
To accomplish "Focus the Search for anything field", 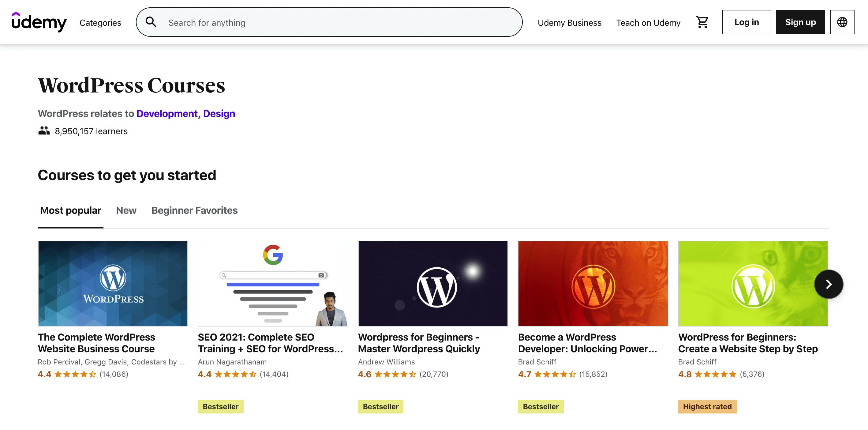I will point(337,23).
